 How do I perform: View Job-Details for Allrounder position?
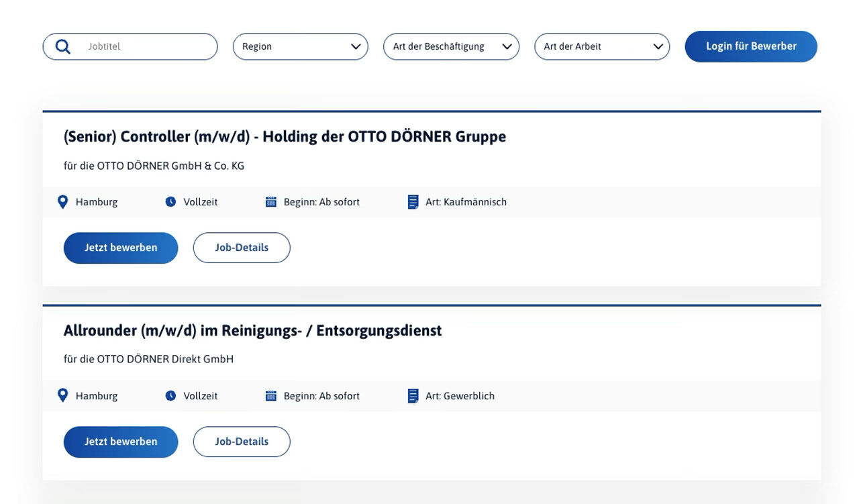(x=242, y=442)
